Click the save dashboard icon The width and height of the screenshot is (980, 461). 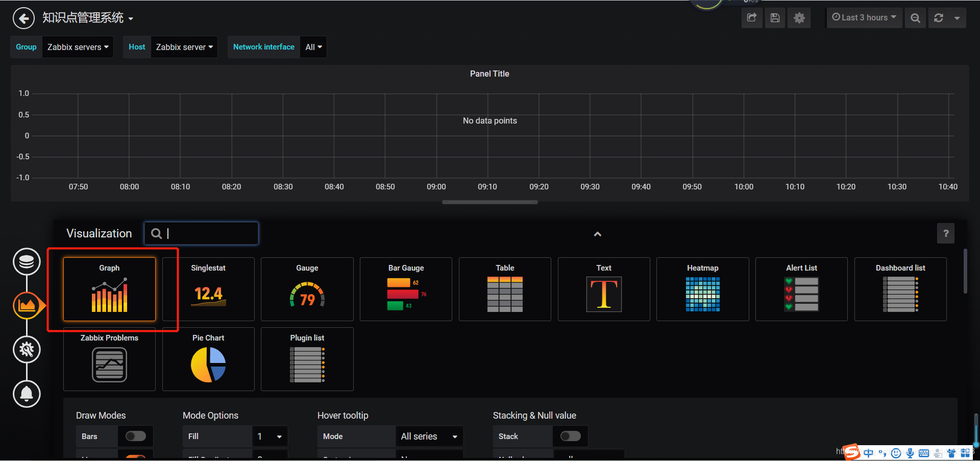tap(775, 18)
